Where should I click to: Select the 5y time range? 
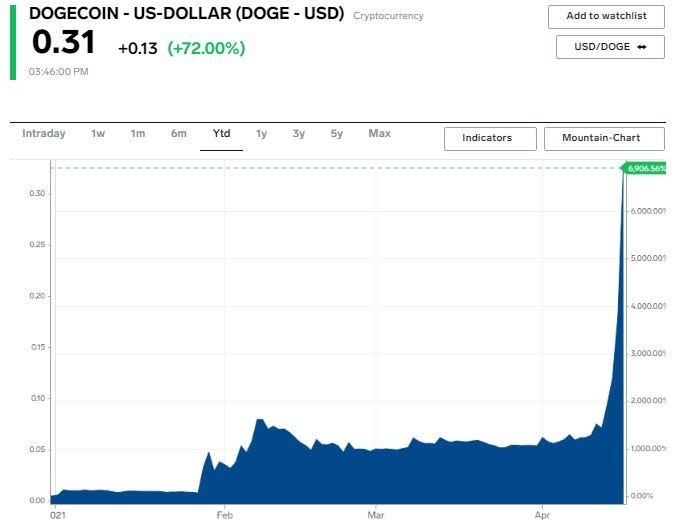pyautogui.click(x=337, y=134)
